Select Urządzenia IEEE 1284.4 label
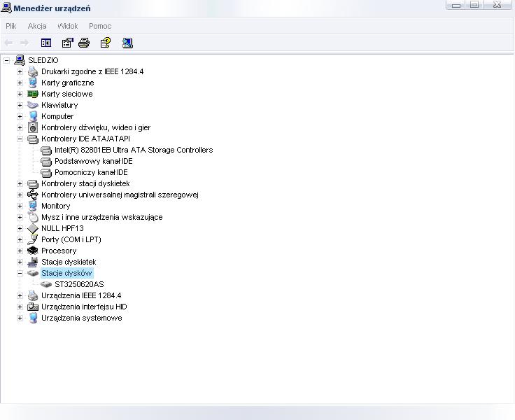515x420 pixels. [x=81, y=295]
